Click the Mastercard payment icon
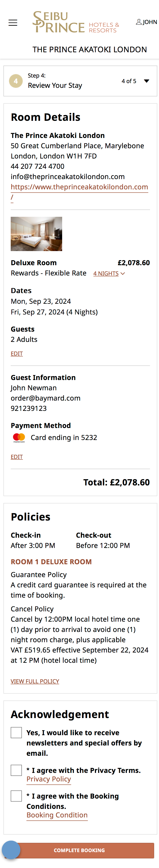The image size is (159, 868). click(19, 437)
